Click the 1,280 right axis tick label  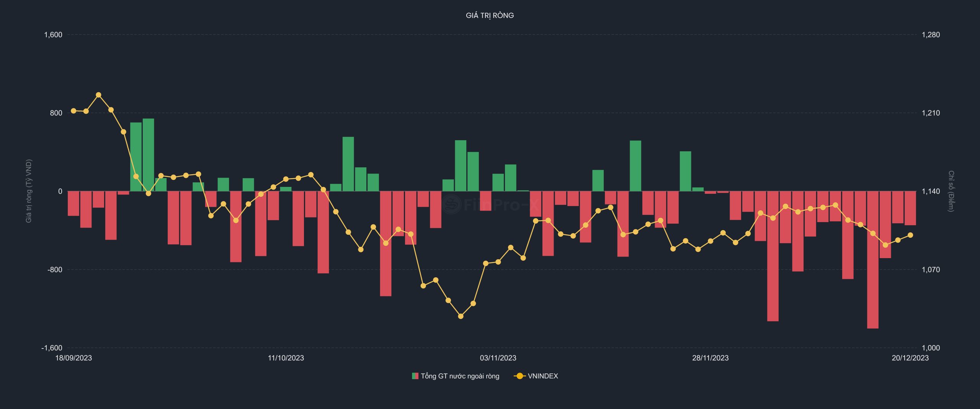tap(931, 35)
